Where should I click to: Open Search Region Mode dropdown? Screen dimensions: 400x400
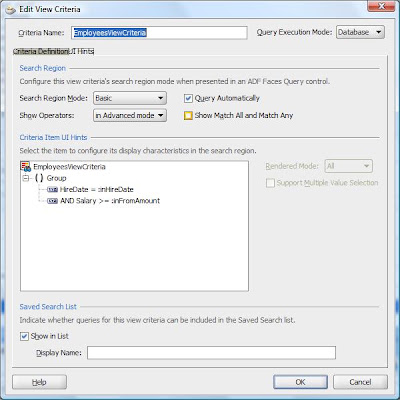click(x=130, y=98)
